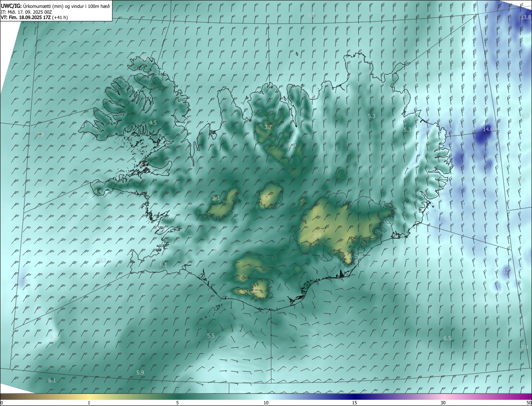This screenshot has height=406, width=532.
Task: Click the 4.4 value on the western peninsula tip
Action: click(98, 191)
